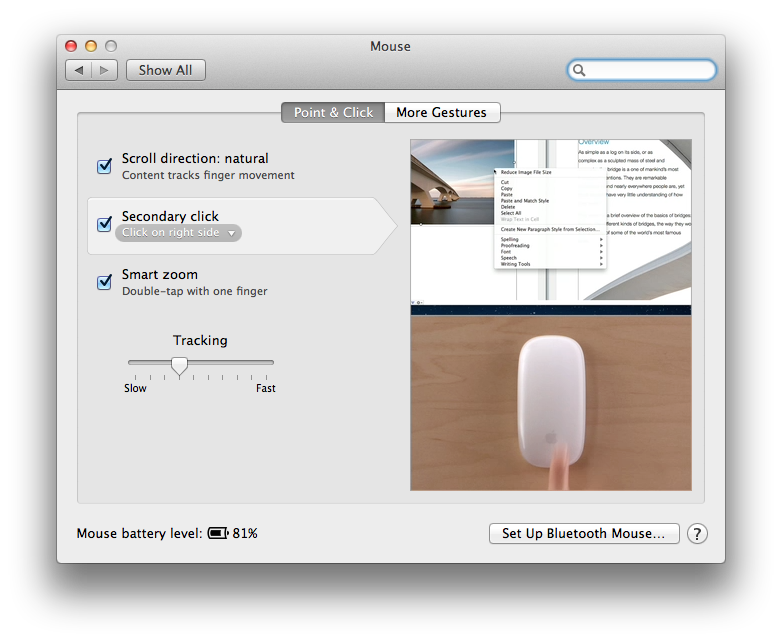Toggle the Smart zoom checkbox

click(x=104, y=282)
